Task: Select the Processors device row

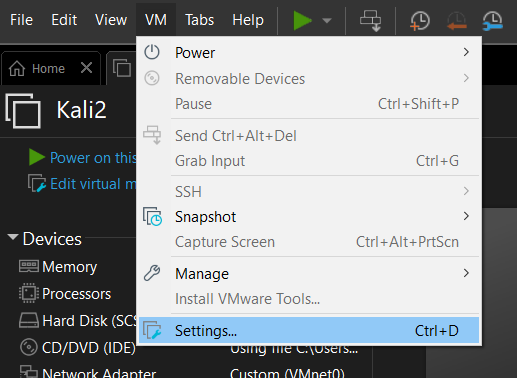Action: click(77, 294)
